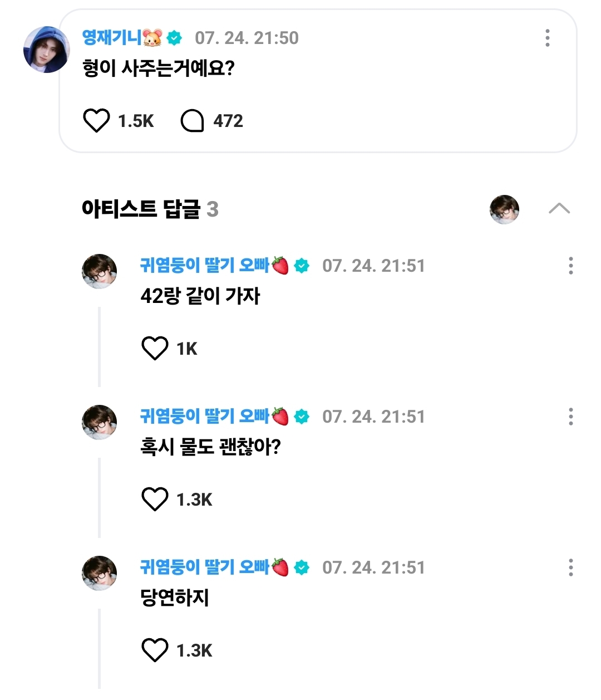Tap the artist avatar beside 아티스트 답글
The image size is (601, 700).
[x=504, y=209]
